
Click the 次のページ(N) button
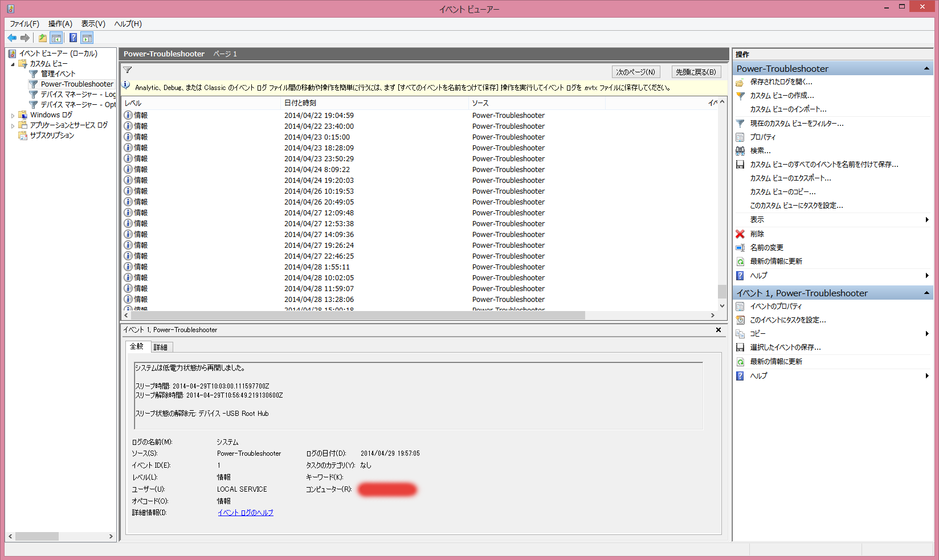[x=635, y=72]
